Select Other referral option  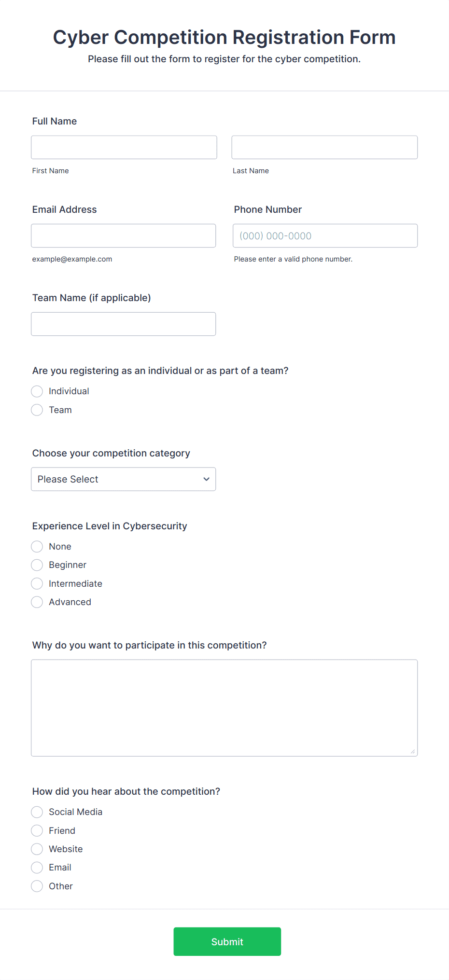pos(37,886)
